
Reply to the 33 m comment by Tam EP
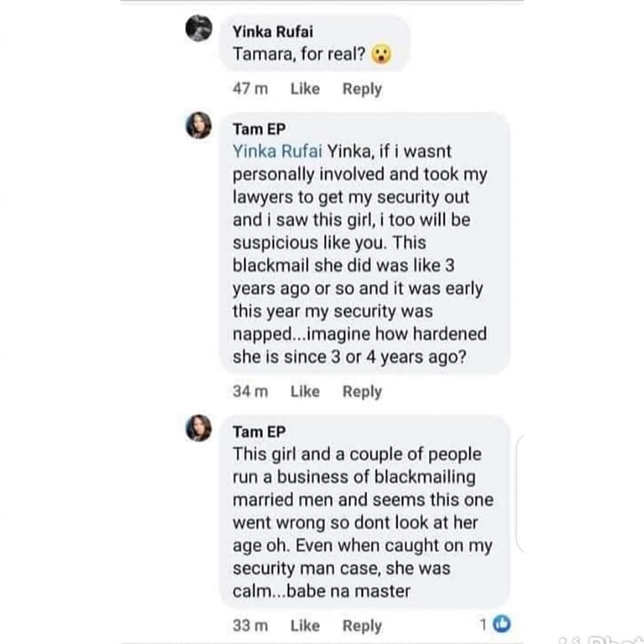(x=362, y=626)
